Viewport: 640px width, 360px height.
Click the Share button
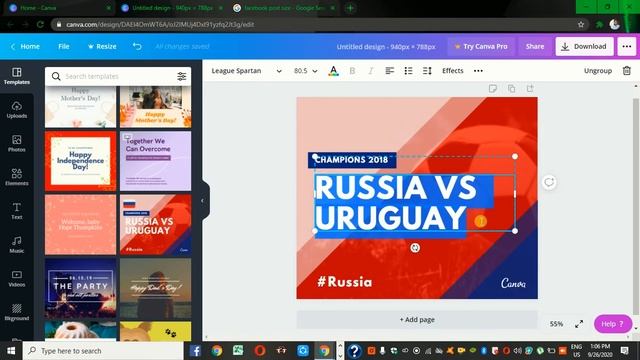click(535, 47)
